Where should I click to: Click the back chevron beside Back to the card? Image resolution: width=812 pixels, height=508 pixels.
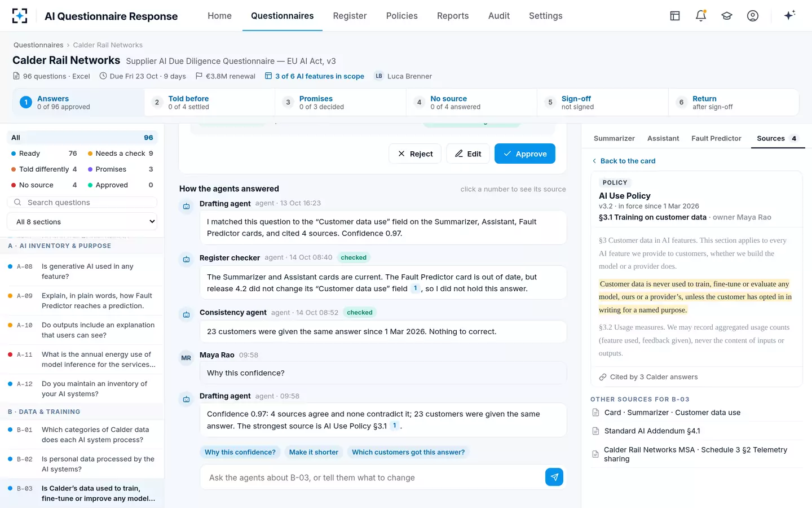click(594, 161)
